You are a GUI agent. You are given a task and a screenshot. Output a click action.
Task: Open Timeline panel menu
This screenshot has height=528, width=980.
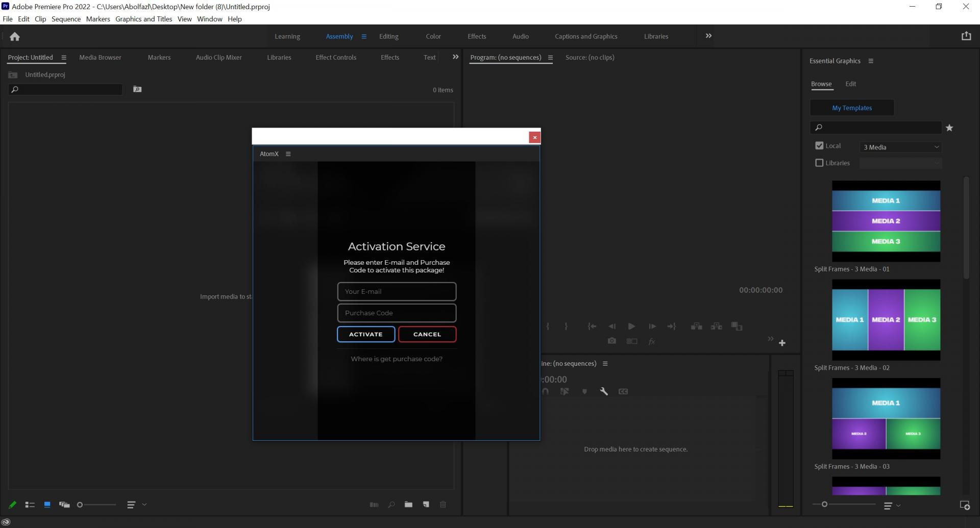605,364
